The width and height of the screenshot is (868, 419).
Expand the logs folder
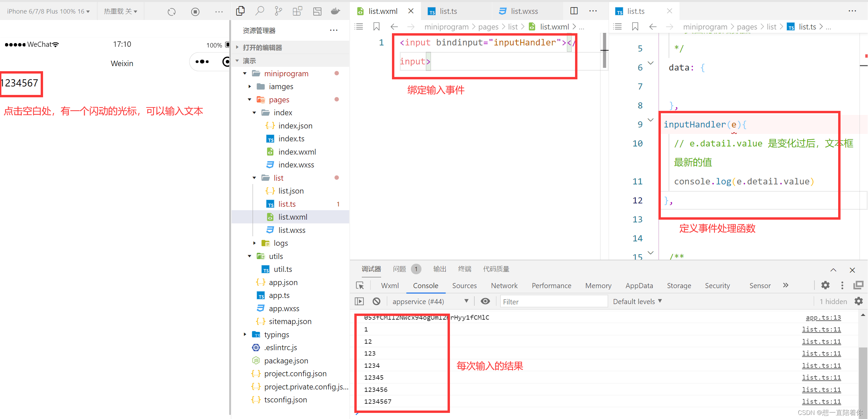[x=255, y=243]
